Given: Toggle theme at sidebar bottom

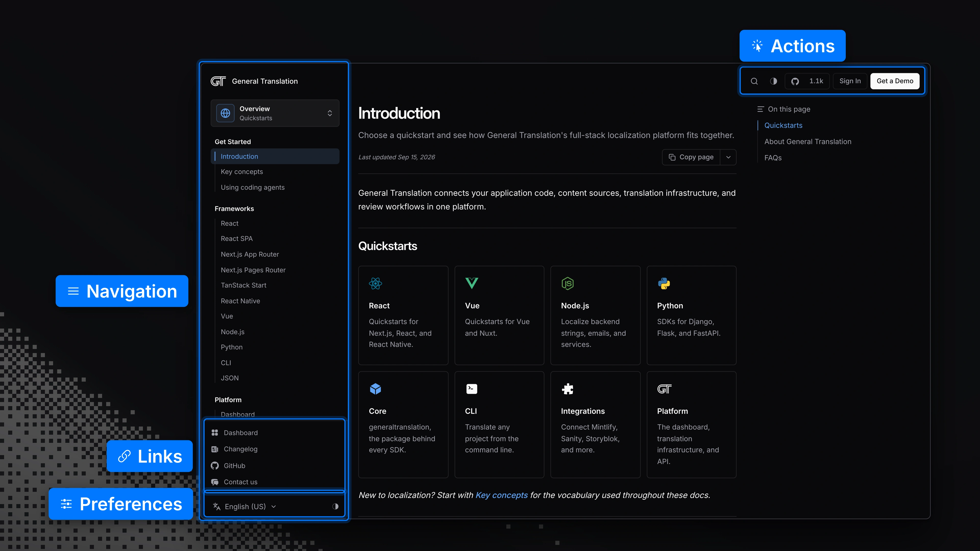Looking at the screenshot, I should click(335, 507).
